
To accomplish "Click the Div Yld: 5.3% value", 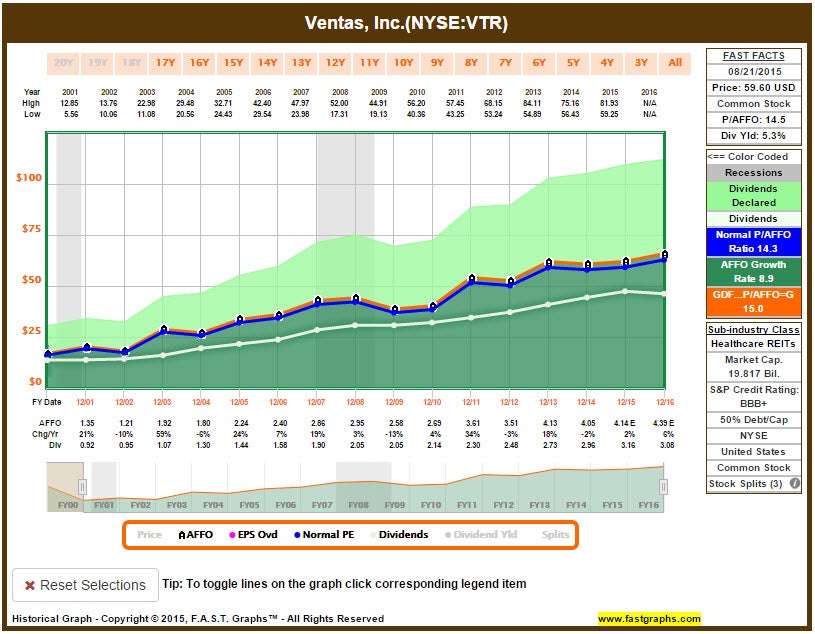I will tap(754, 136).
